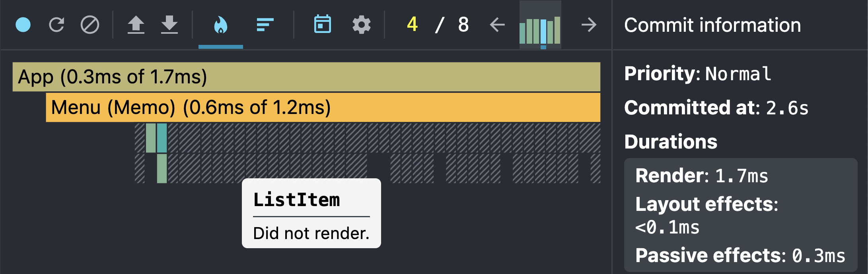
Task: Click the current commit number 4
Action: tap(413, 24)
